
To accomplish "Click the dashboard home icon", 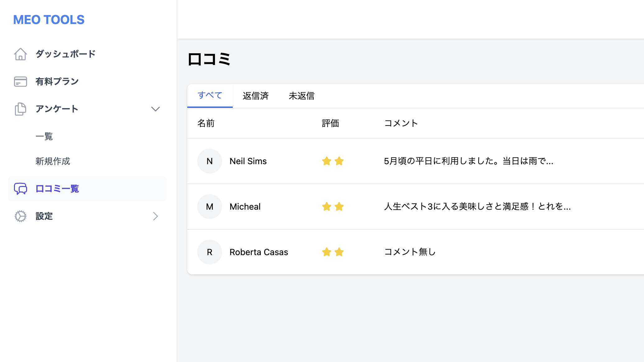I will point(21,54).
